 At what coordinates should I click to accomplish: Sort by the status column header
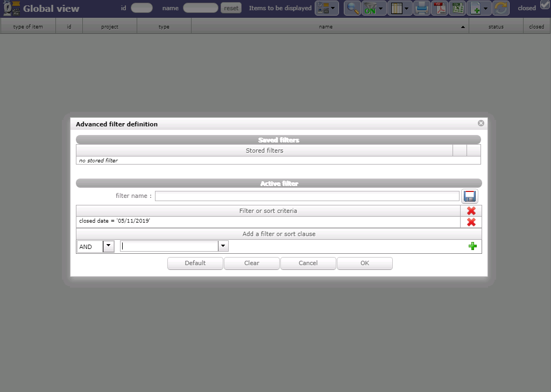[x=496, y=26]
